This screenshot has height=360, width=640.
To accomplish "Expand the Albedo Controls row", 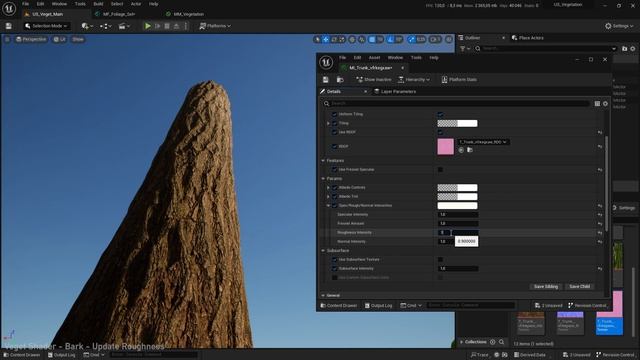I will pos(328,188).
